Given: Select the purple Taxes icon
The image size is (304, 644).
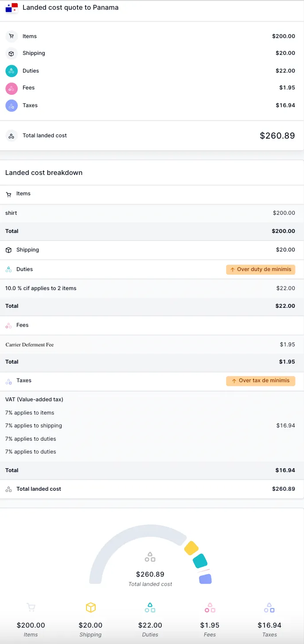Looking at the screenshot, I should point(11,105).
